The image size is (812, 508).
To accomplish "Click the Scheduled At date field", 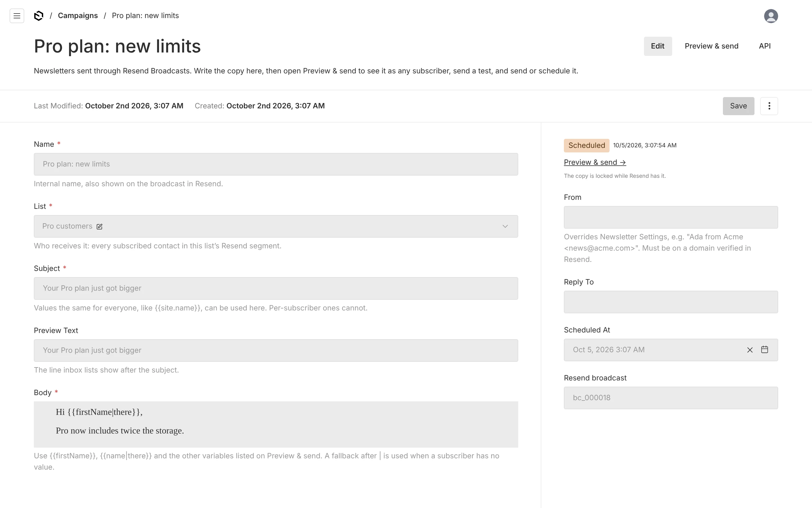I will (x=671, y=350).
